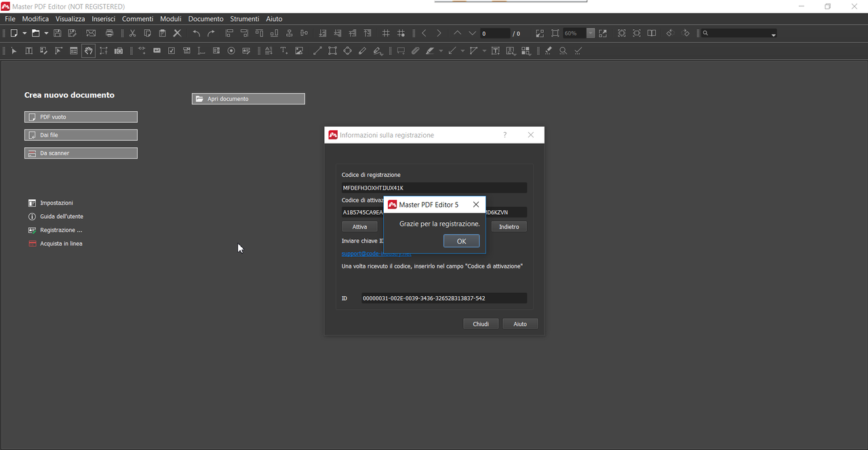Screen dimensions: 868x450
Task: Click the Undo arrow icon
Action: (x=196, y=33)
